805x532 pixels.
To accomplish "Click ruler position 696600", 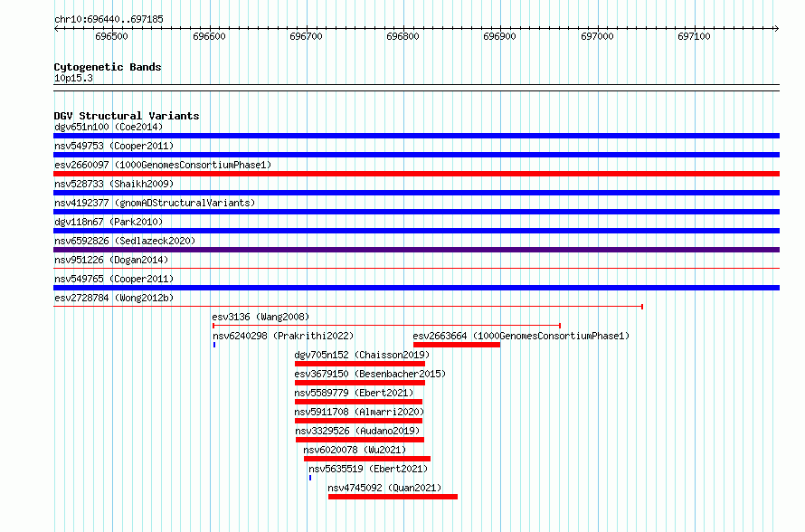I will (209, 36).
